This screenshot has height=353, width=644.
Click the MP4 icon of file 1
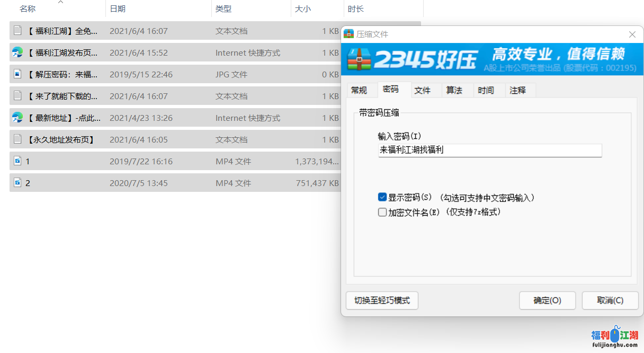coord(17,161)
